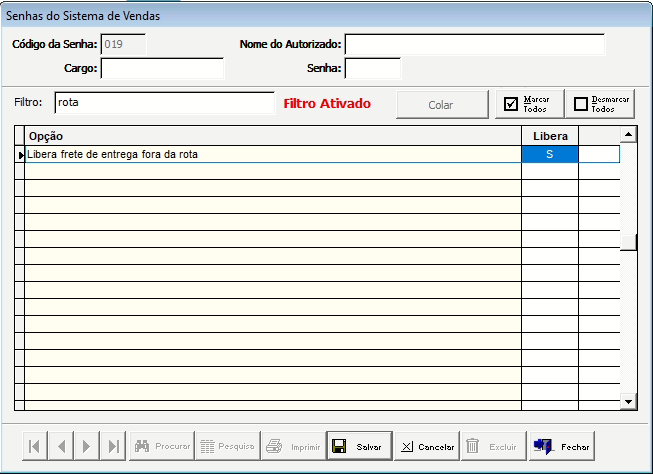Click the Nome do Autorizado field
653x474 pixels.
click(x=475, y=44)
